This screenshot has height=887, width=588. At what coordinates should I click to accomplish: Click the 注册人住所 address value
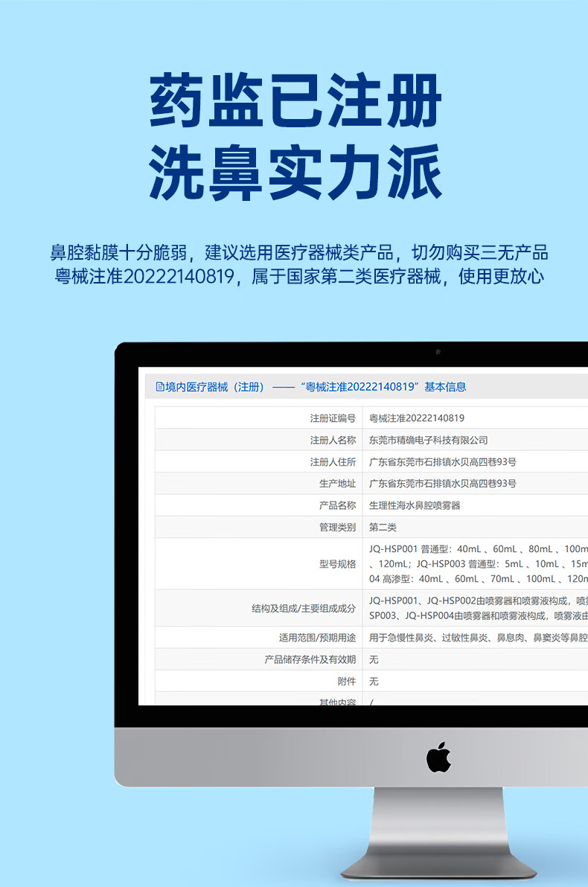(442, 462)
